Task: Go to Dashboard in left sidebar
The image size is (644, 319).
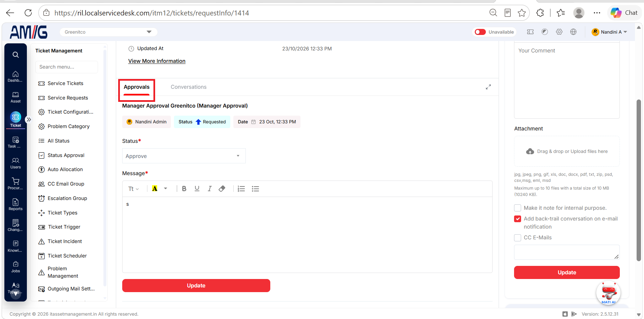Action: pos(15,77)
